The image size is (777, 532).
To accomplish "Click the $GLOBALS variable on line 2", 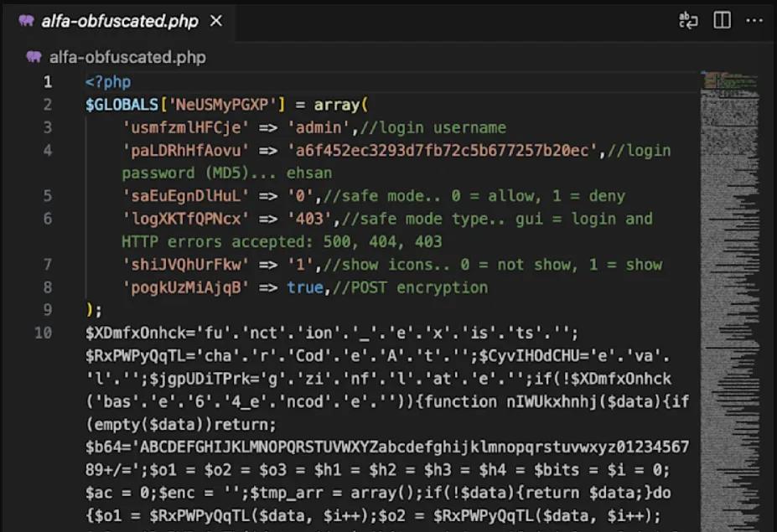I will 122,105.
